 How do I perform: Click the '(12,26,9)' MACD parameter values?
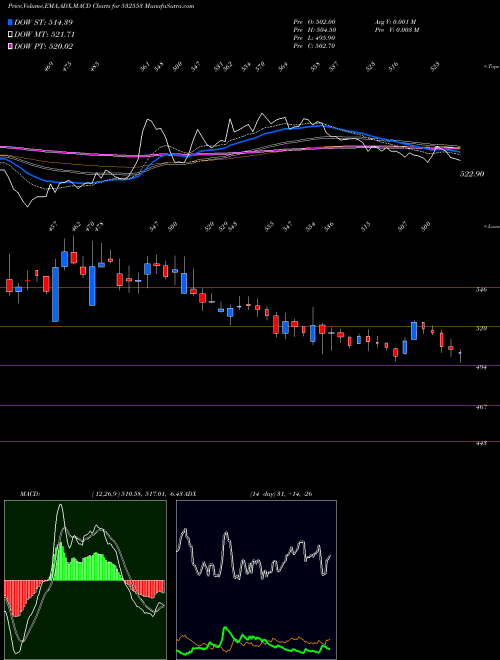[105, 494]
